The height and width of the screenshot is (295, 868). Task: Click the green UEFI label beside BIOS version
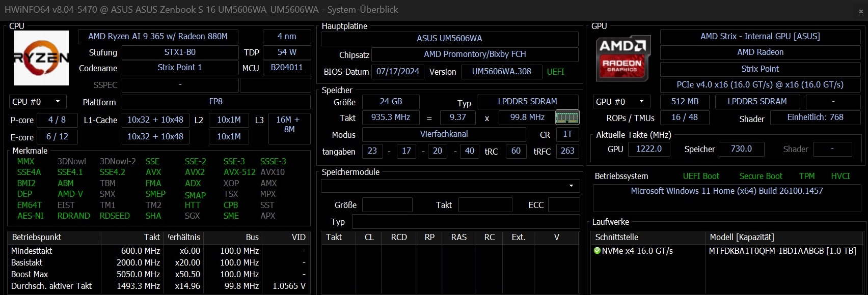[556, 72]
